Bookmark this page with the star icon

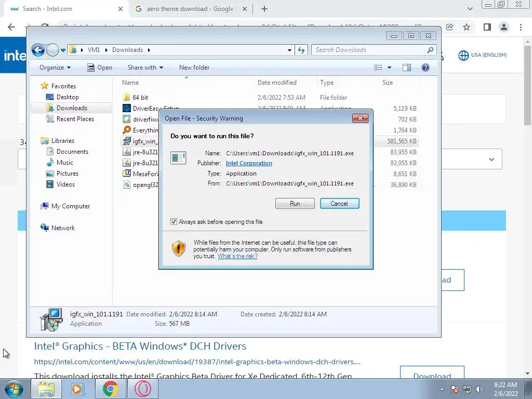click(467, 27)
